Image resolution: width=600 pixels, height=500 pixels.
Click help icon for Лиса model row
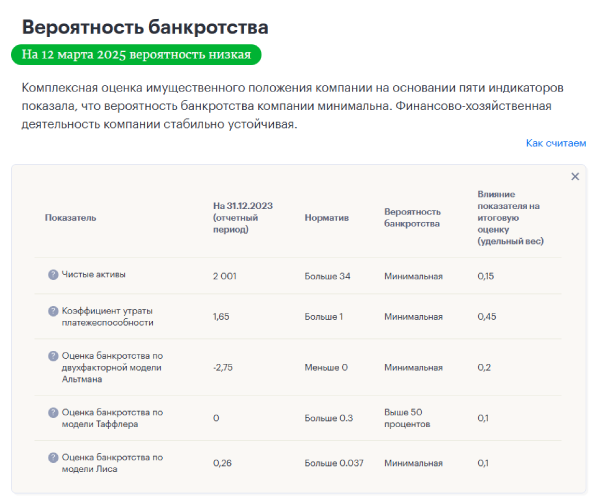(54, 457)
